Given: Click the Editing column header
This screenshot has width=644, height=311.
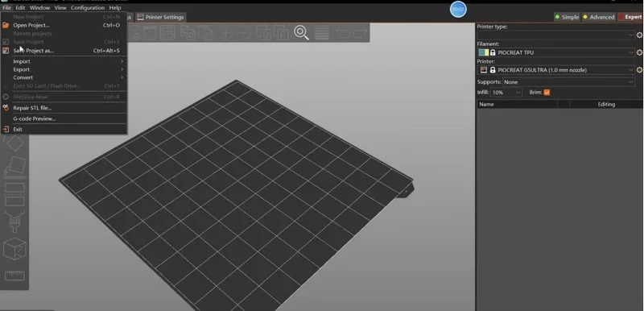Looking at the screenshot, I should (x=606, y=105).
